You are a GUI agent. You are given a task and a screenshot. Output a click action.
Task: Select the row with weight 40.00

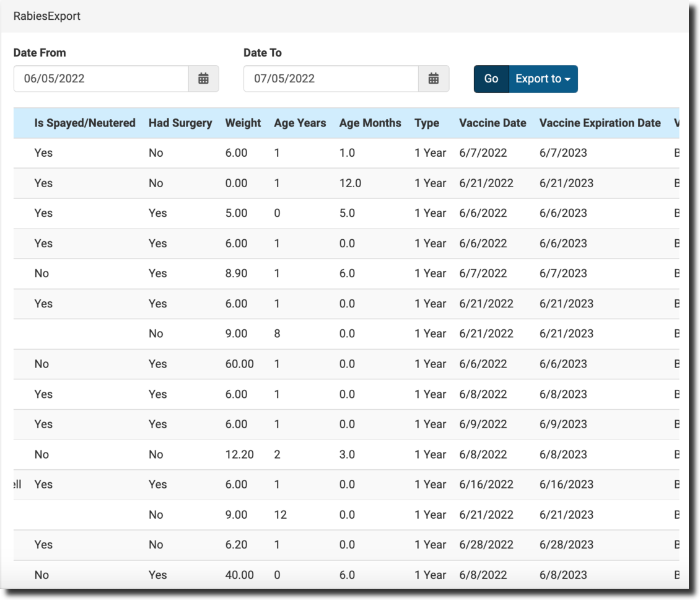click(x=239, y=575)
